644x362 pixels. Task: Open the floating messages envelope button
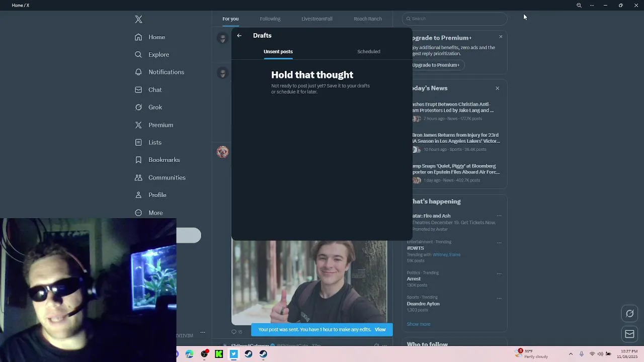pos(630,334)
